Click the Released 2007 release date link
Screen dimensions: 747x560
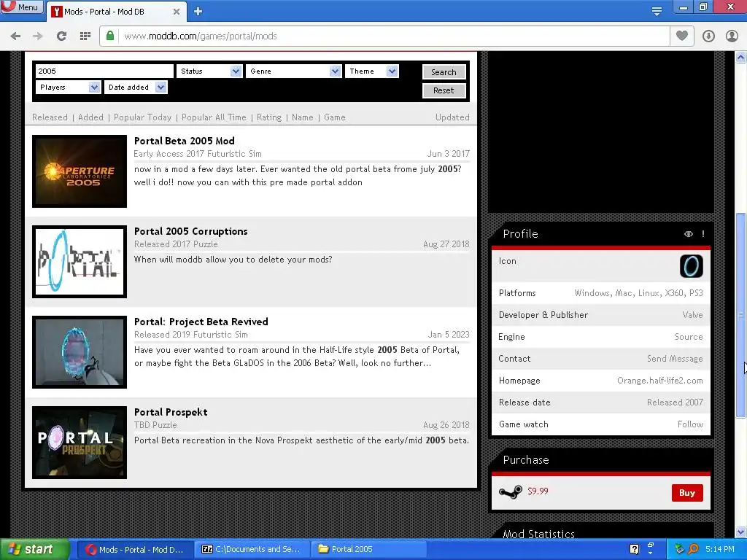click(675, 402)
